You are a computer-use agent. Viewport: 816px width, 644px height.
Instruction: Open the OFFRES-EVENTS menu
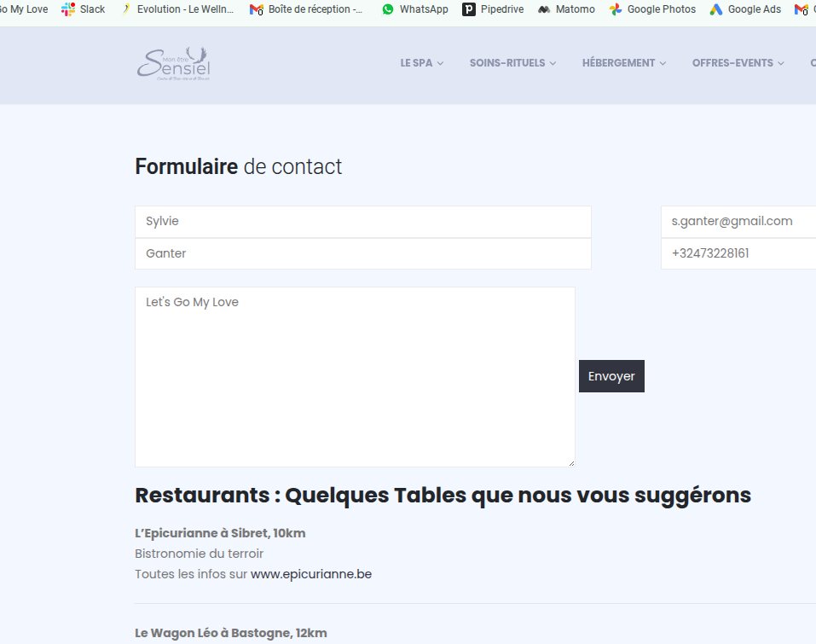738,63
